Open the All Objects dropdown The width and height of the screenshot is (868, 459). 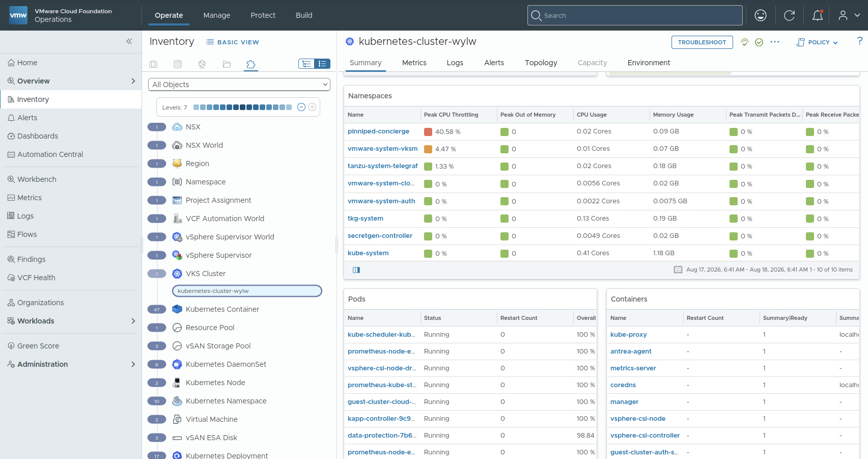(239, 85)
